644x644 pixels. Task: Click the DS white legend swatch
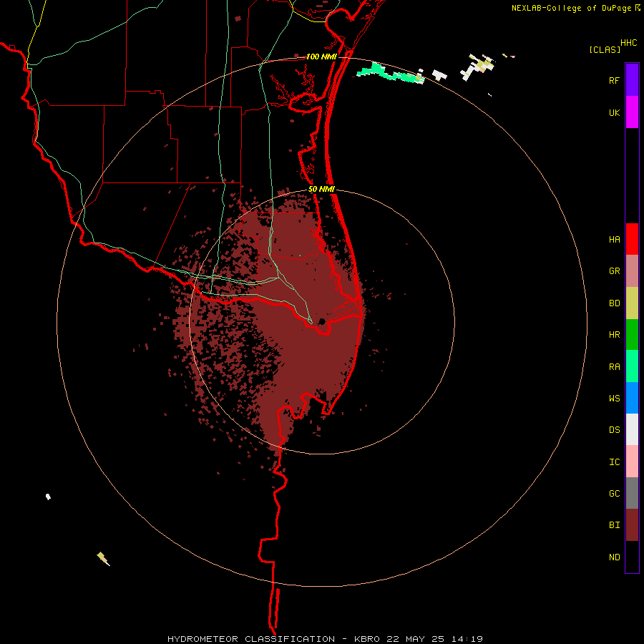tap(632, 429)
